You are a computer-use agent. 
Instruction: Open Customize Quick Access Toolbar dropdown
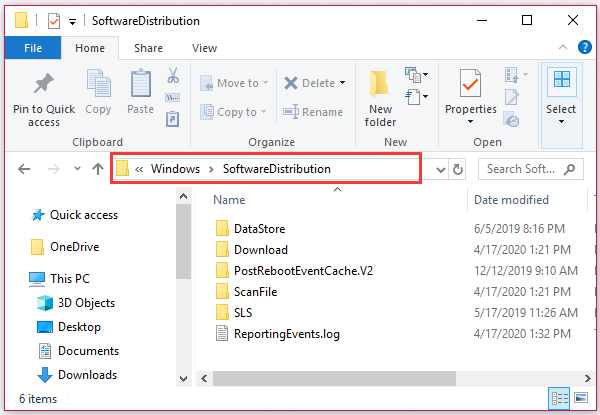pos(72,21)
